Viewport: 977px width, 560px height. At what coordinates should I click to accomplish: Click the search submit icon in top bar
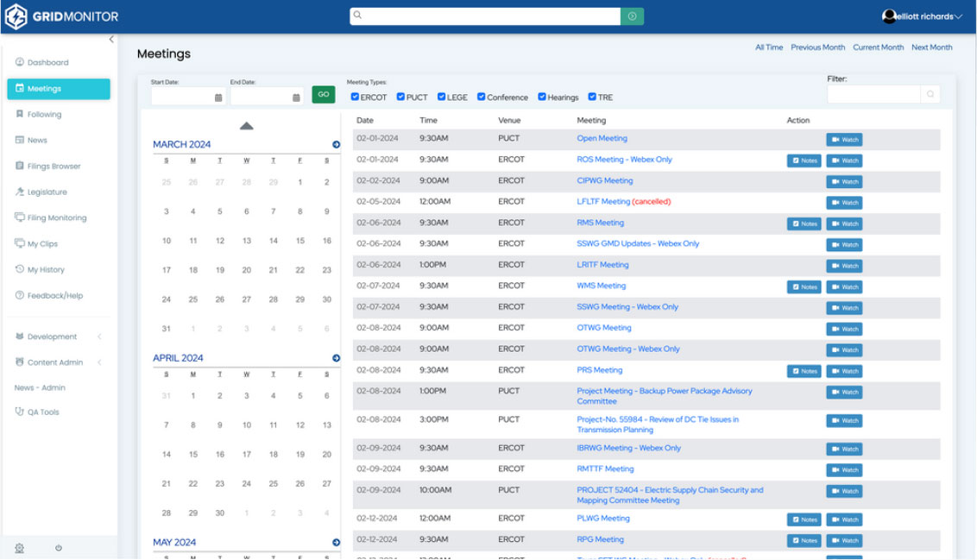point(632,16)
